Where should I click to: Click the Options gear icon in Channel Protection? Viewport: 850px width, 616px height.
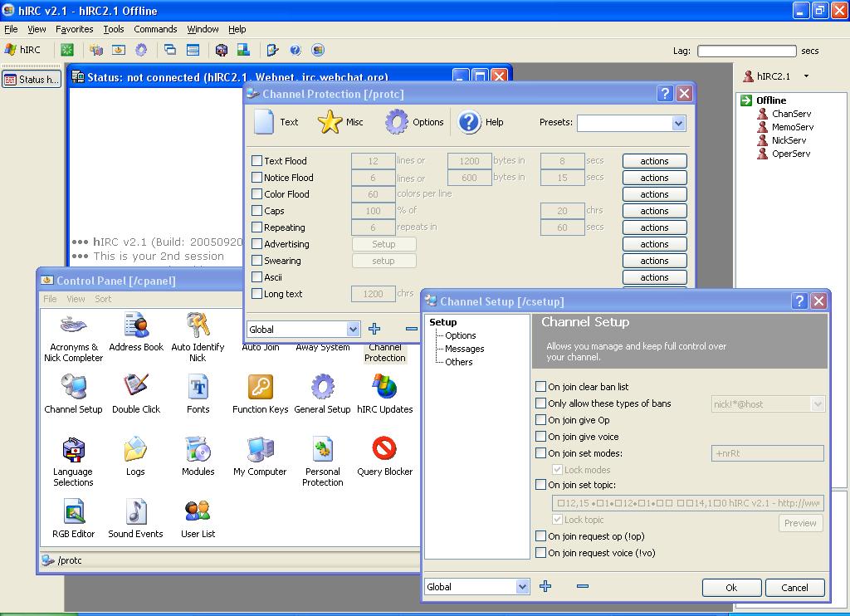pos(397,122)
